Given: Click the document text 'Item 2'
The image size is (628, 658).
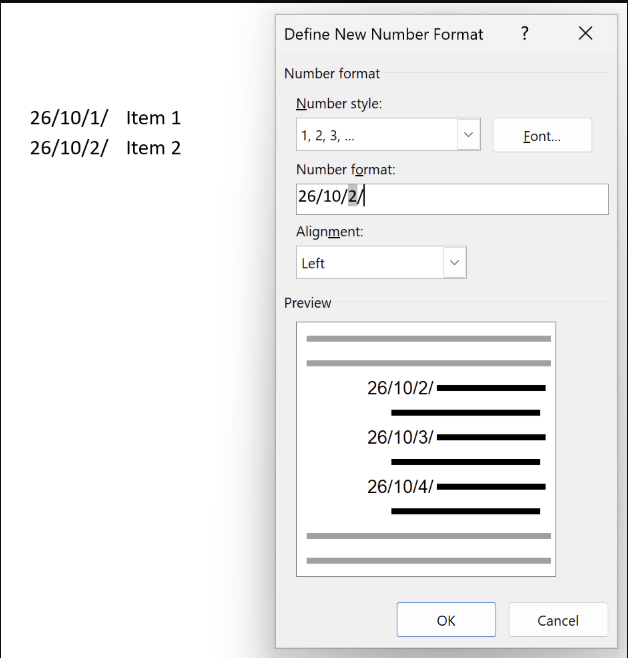Looking at the screenshot, I should pyautogui.click(x=153, y=148).
